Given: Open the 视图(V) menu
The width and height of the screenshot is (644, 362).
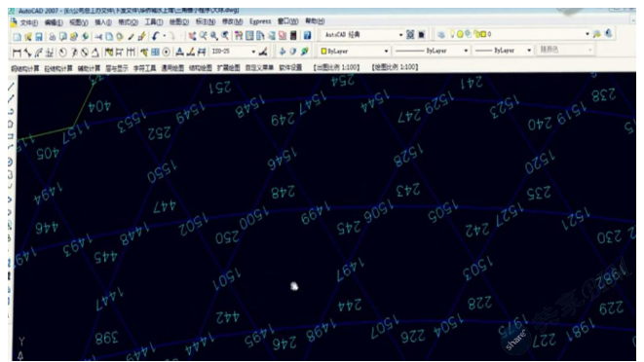Looking at the screenshot, I should coord(79,22).
